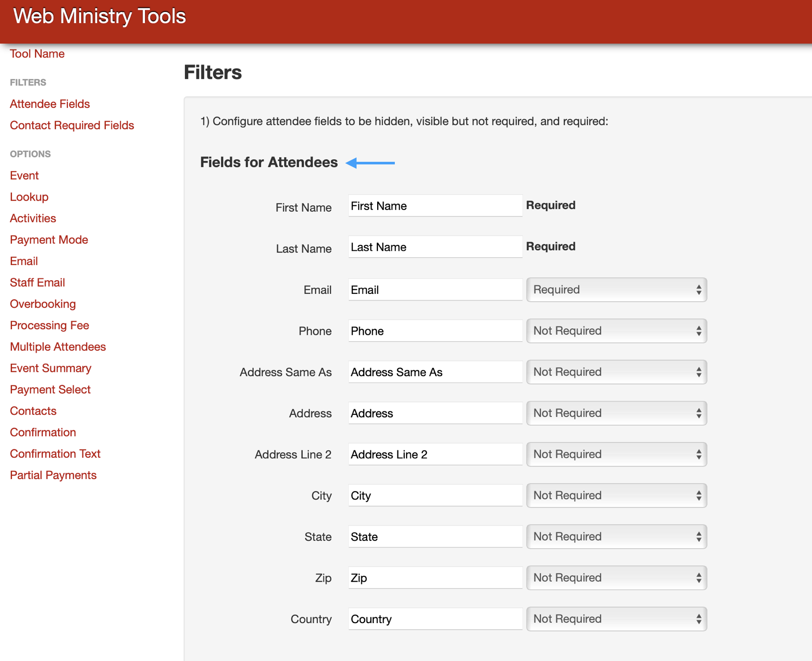Screen dimensions: 812x661
Task: Open the Email requirement dropdown
Action: click(616, 290)
